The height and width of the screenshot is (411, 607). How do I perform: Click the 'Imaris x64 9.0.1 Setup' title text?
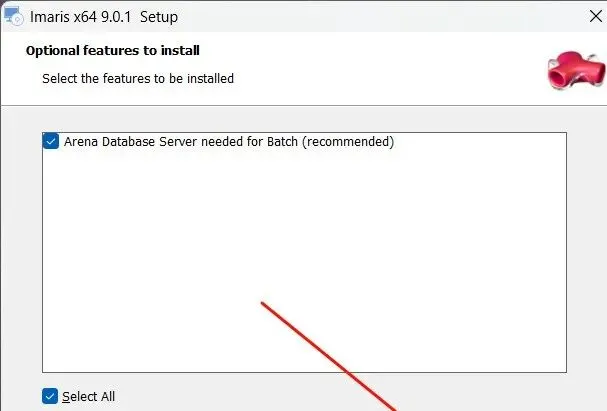[x=104, y=17]
